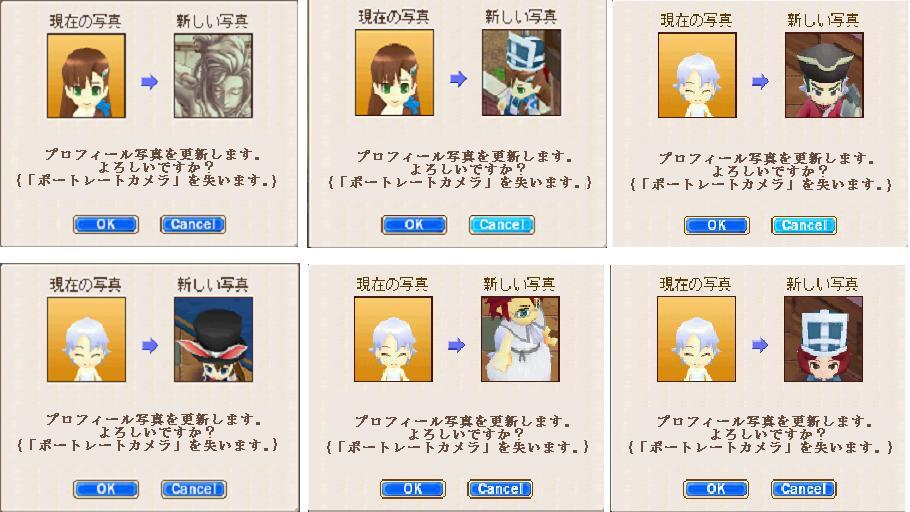Click the highlighted Cancel under brown-haired striped hat photo
The width and height of the screenshot is (910, 512).
point(501,225)
